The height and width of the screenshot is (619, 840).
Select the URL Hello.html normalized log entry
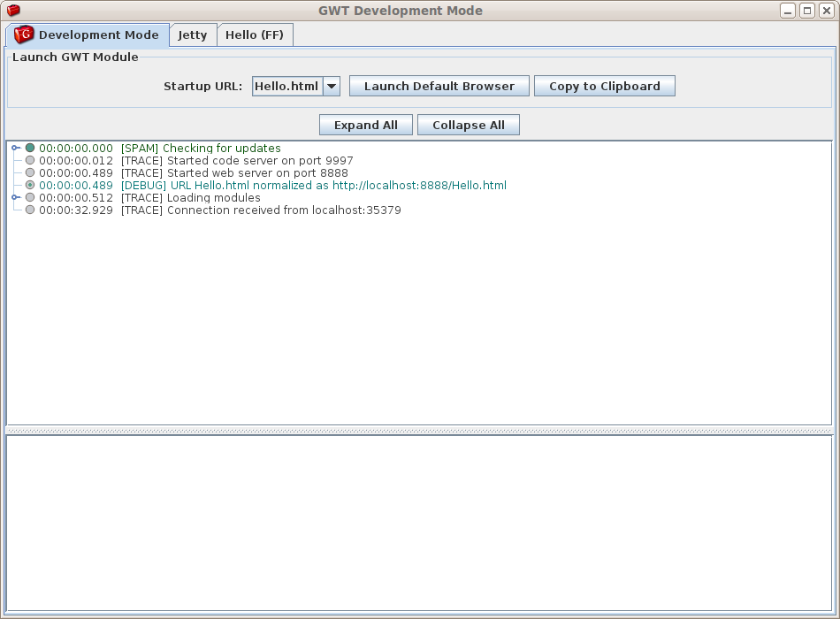coord(272,185)
